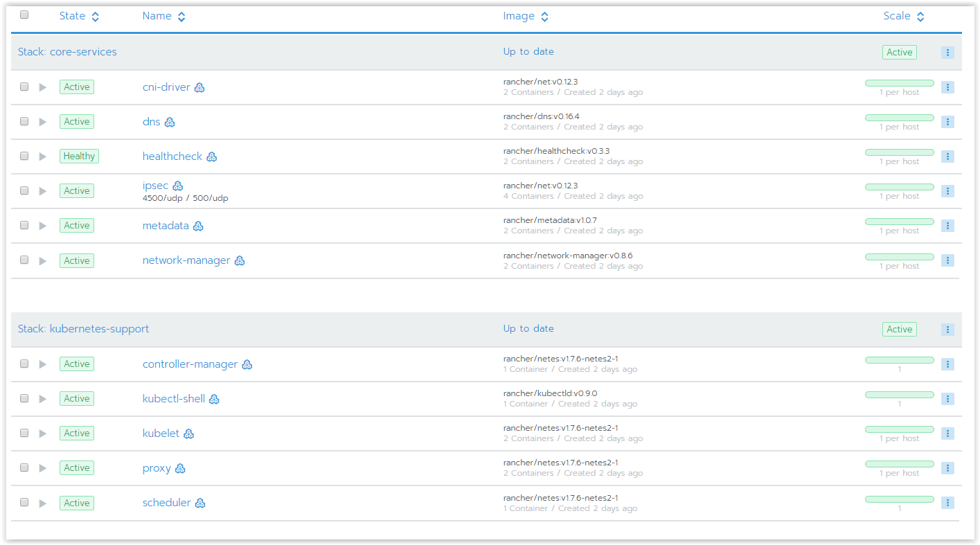Select the ipsec row checkbox
This screenshot has height=545, width=980.
coord(24,190)
